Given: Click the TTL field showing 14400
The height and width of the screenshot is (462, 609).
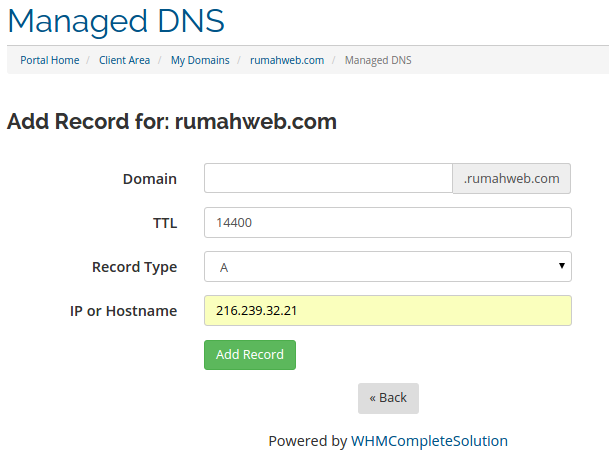Looking at the screenshot, I should pyautogui.click(x=388, y=222).
